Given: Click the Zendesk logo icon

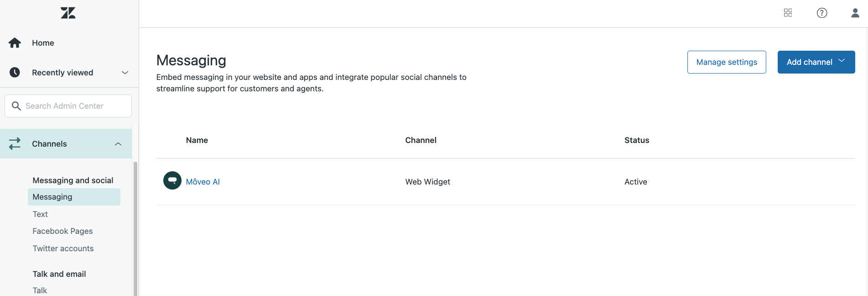Looking at the screenshot, I should pyautogui.click(x=68, y=13).
